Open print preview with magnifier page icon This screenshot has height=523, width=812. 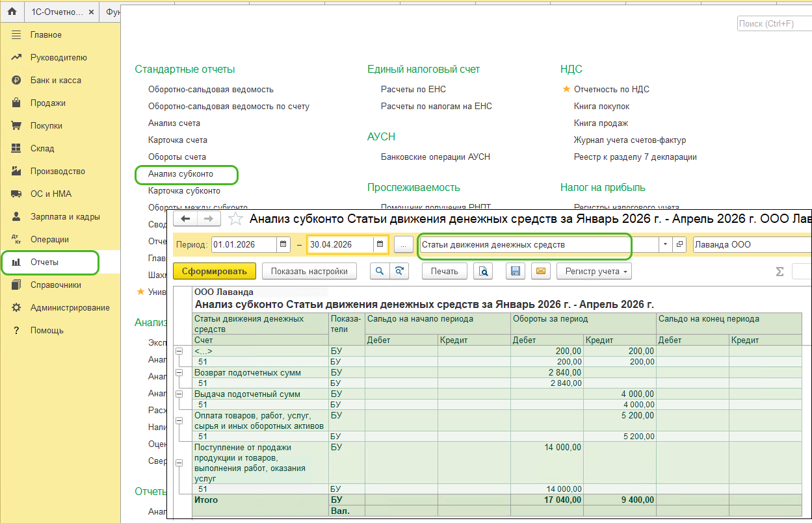[482, 272]
